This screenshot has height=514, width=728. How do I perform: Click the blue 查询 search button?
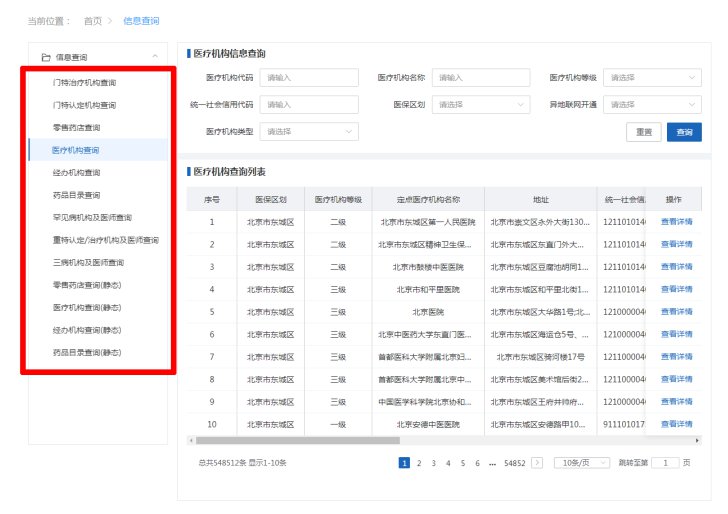(x=684, y=132)
